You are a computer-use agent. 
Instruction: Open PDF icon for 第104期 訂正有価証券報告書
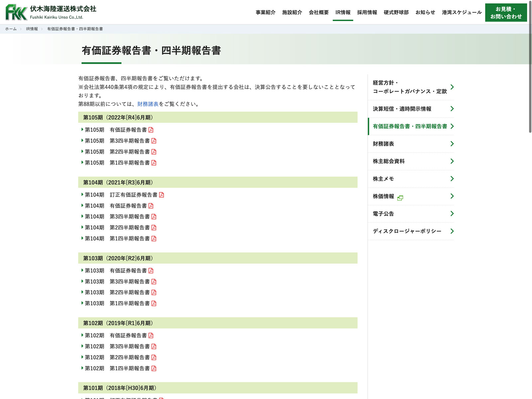[x=162, y=195]
